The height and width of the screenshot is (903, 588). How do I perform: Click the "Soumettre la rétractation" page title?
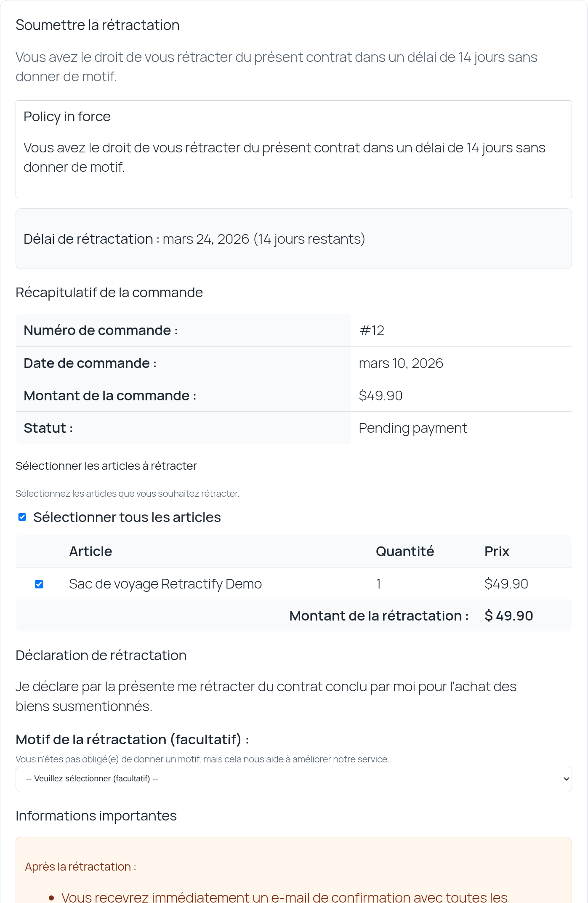(97, 25)
